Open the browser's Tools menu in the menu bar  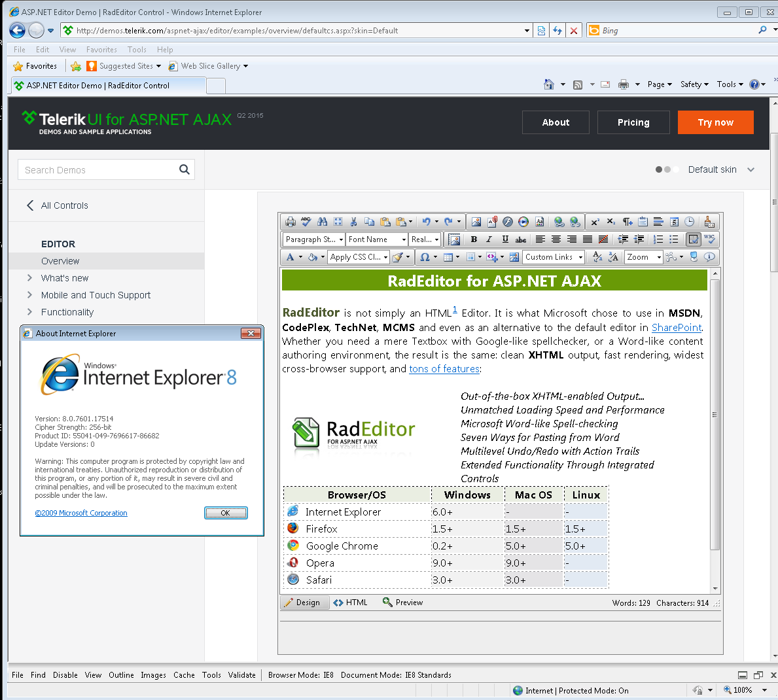point(137,50)
